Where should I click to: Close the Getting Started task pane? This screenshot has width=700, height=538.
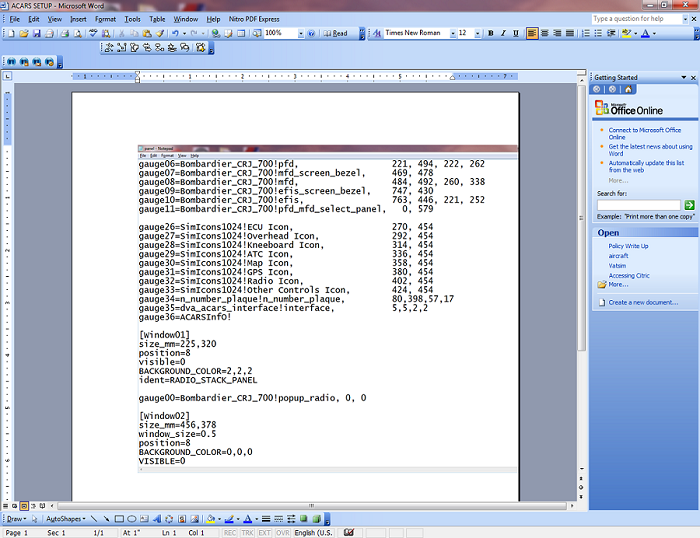pos(693,78)
